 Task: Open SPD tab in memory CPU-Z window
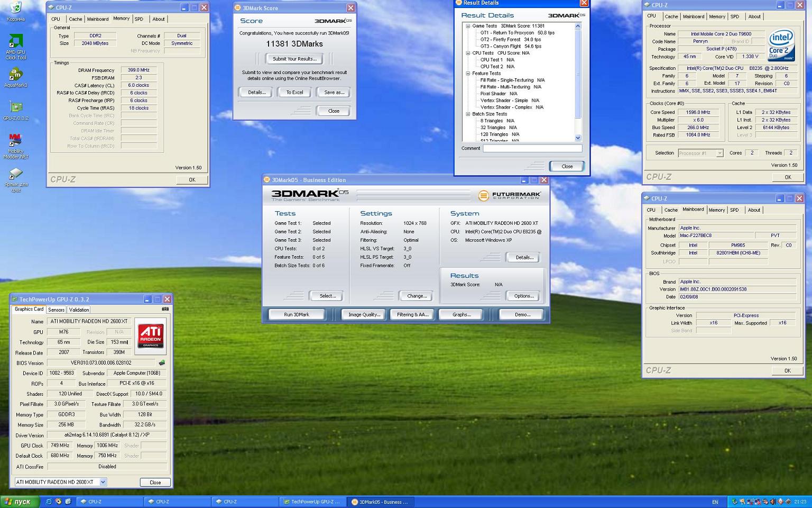tap(139, 19)
